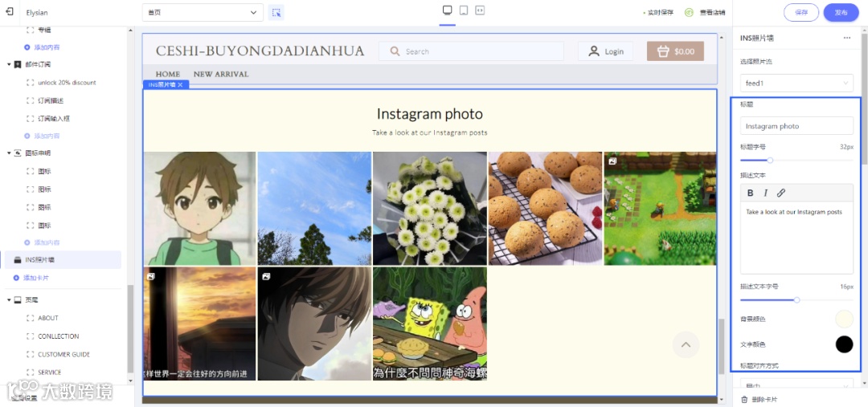Insert a link in description text
868x407 pixels.
[x=780, y=193]
